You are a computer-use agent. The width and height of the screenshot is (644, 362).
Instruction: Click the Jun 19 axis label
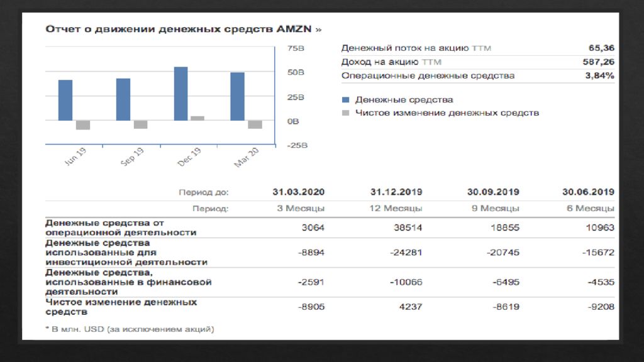click(75, 156)
